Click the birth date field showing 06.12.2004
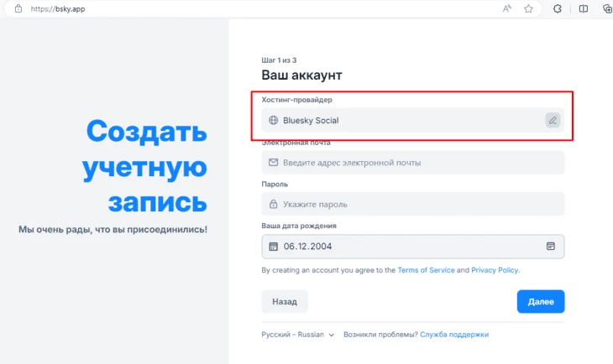Image resolution: width=613 pixels, height=364 pixels. (x=413, y=246)
